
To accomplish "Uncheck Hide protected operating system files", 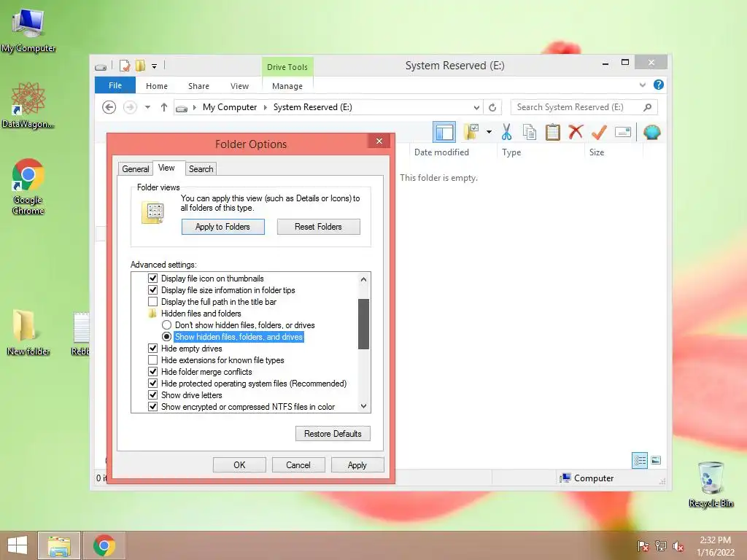I will (153, 383).
